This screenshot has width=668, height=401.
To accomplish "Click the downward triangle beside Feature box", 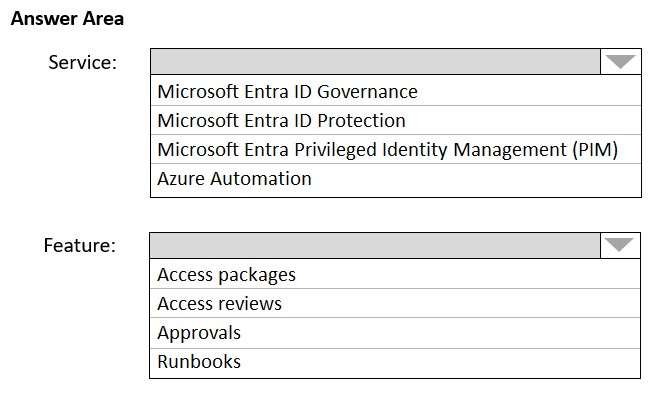I will point(620,245).
